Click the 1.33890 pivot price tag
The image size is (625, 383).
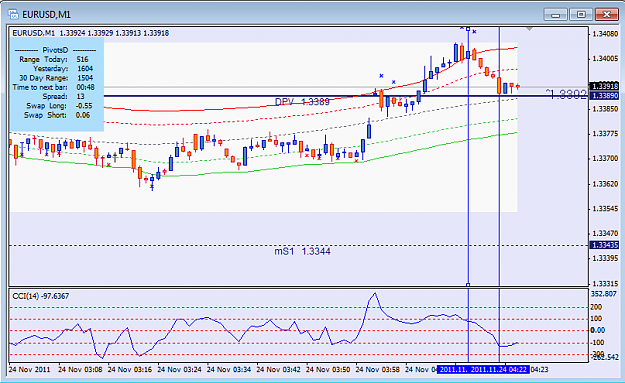pyautogui.click(x=604, y=96)
